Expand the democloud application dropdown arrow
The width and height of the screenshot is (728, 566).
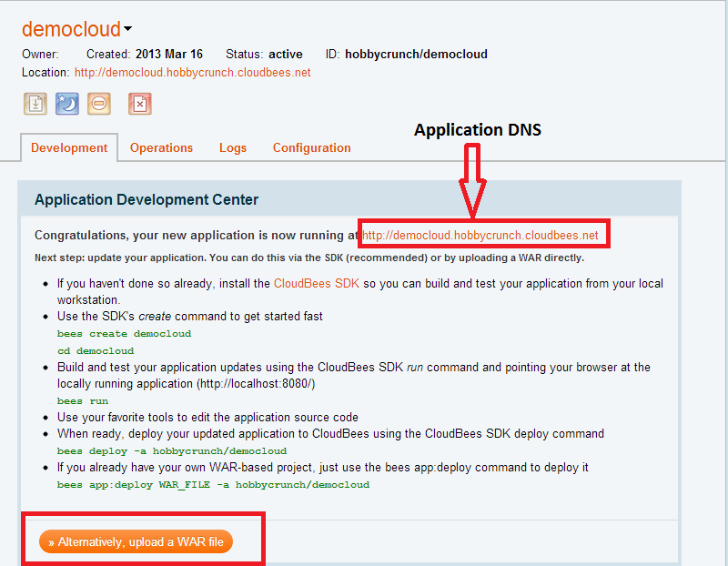[127, 29]
